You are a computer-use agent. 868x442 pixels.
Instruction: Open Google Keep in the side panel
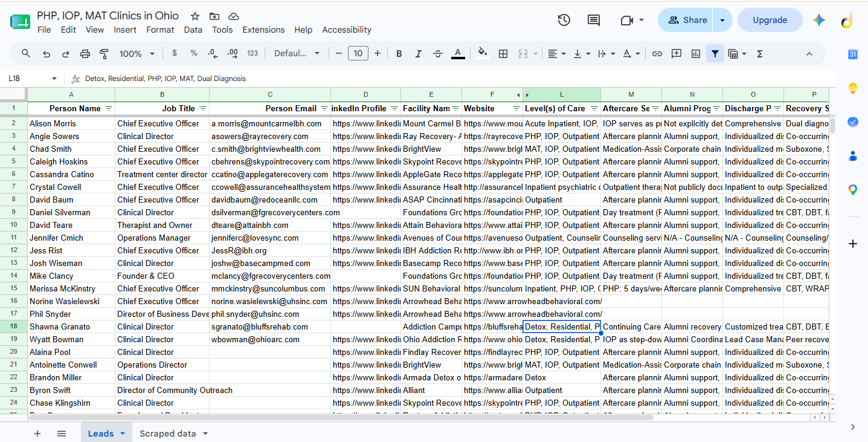[852, 88]
